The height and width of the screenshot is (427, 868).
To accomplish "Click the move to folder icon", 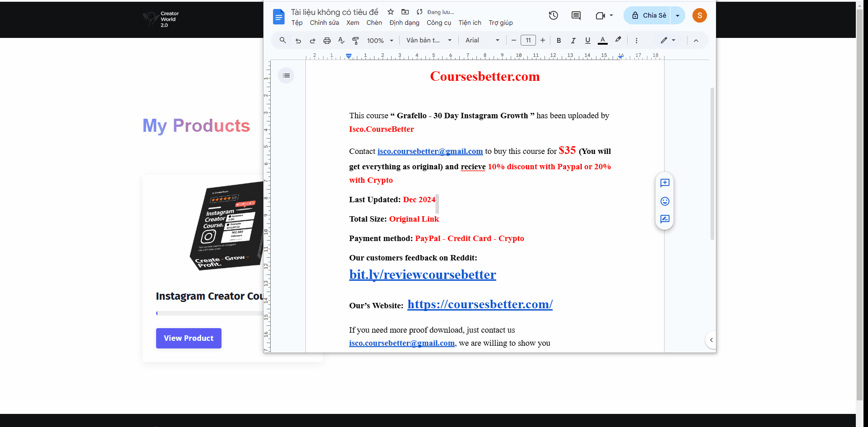I will click(405, 12).
